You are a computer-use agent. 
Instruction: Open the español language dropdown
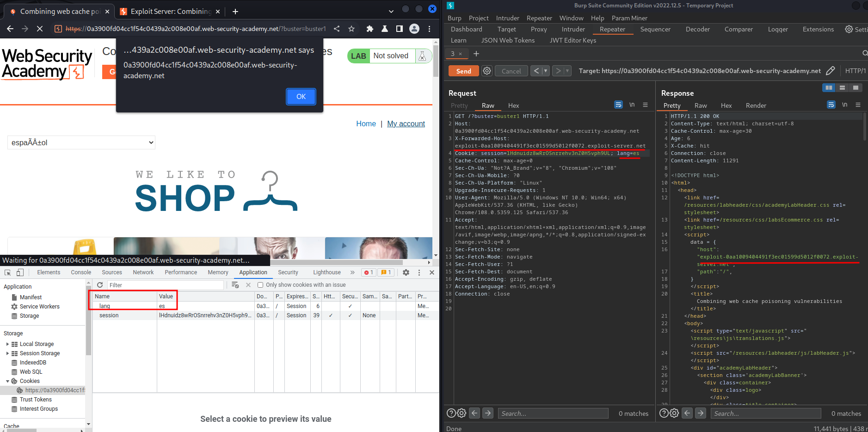pos(81,142)
